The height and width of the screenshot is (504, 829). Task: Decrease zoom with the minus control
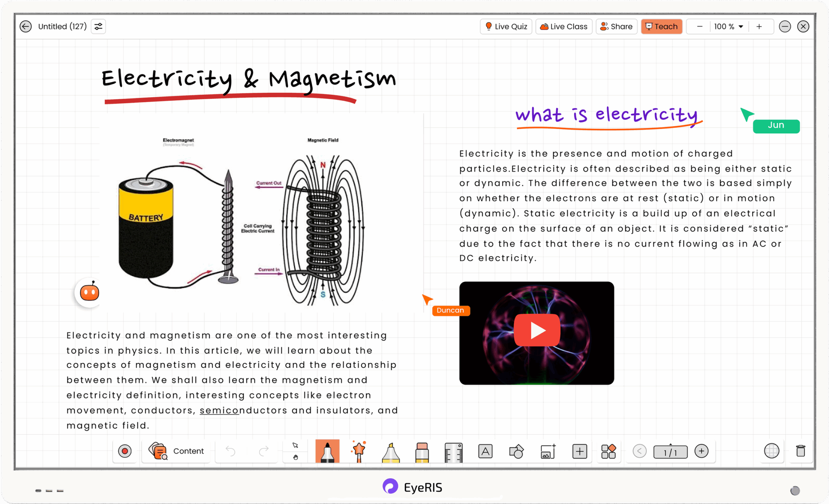coord(699,26)
